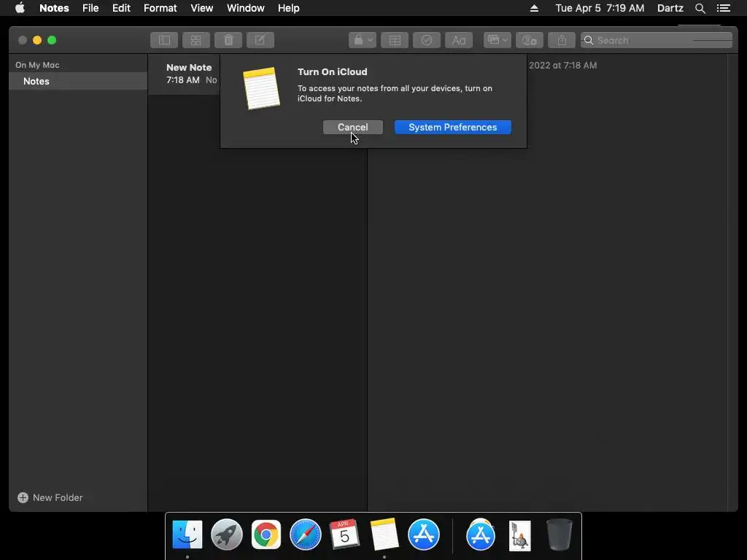The image size is (747, 560).
Task: Open Launchpad rocket icon in Dock
Action: [x=227, y=534]
